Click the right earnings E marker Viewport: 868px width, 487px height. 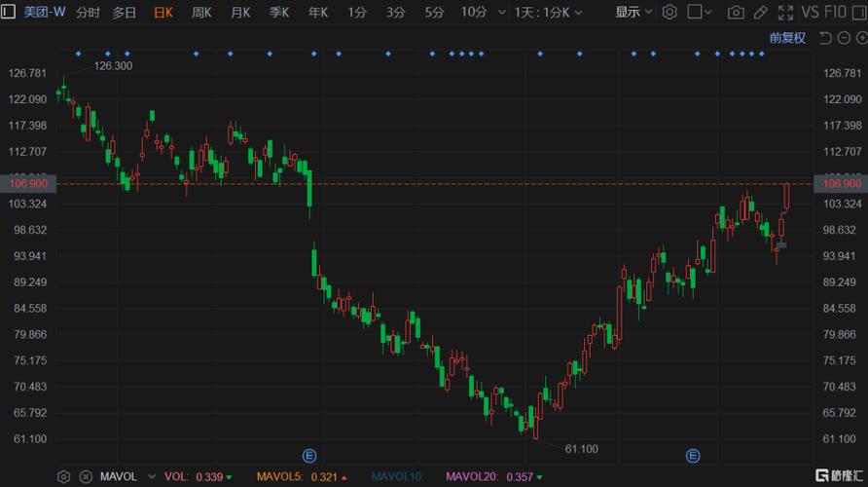coord(693,456)
